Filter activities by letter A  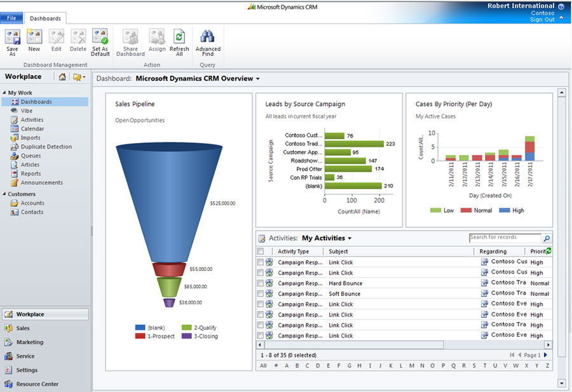[x=287, y=365]
